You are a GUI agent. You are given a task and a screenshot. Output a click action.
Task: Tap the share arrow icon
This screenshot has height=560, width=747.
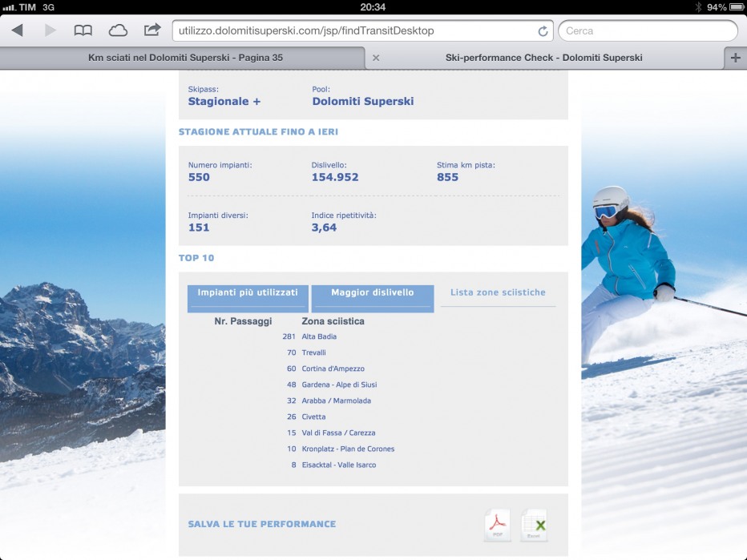[x=152, y=30]
